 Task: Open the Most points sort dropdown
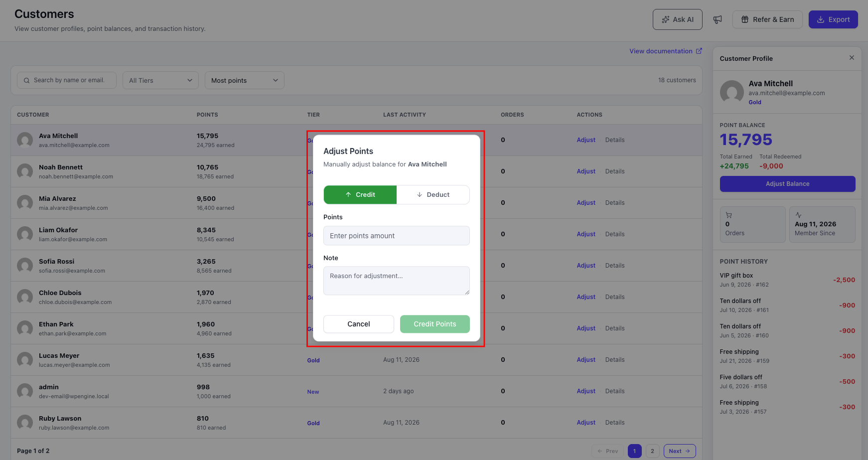tap(245, 80)
